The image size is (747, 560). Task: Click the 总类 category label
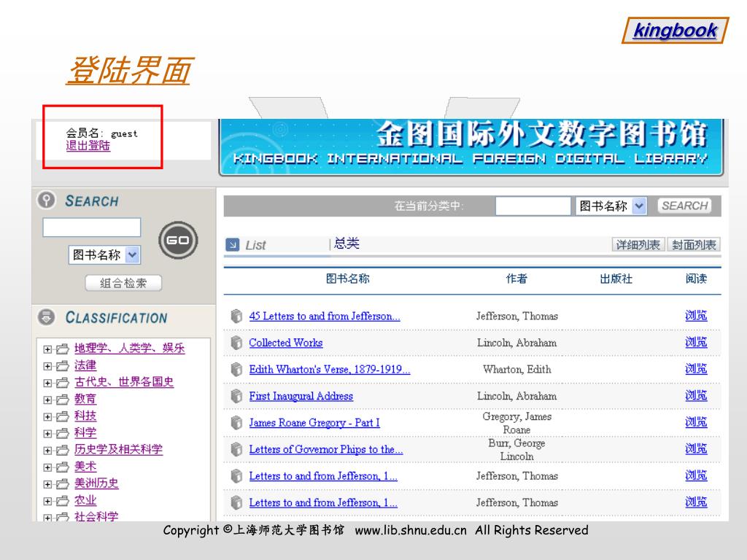point(347,244)
